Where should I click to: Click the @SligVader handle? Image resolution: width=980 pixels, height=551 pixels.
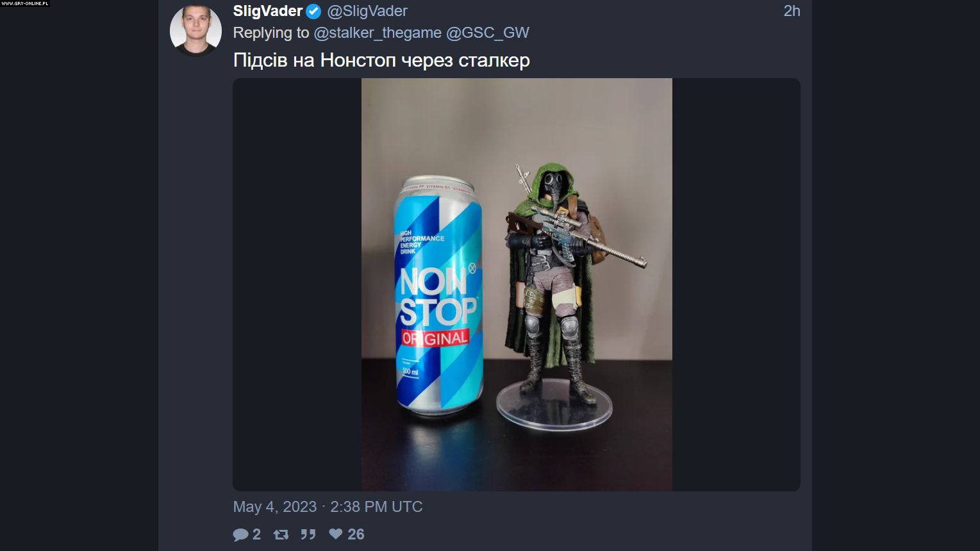coord(367,11)
